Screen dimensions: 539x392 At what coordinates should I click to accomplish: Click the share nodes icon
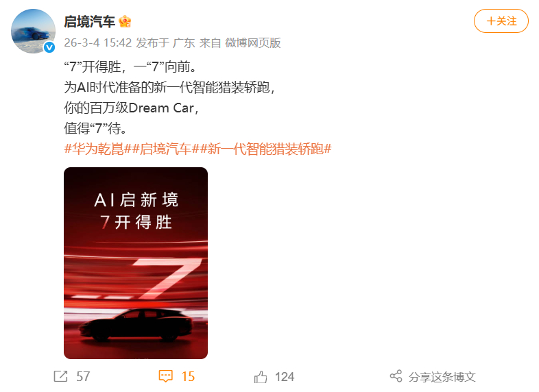(396, 376)
